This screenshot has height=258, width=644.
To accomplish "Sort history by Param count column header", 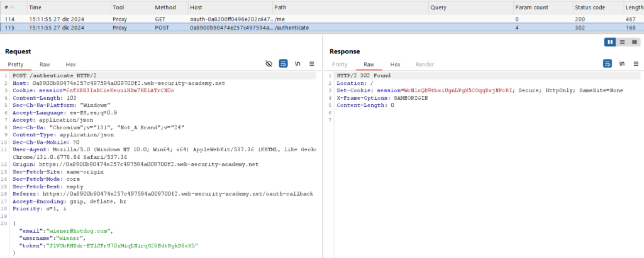I will tap(543, 8).
